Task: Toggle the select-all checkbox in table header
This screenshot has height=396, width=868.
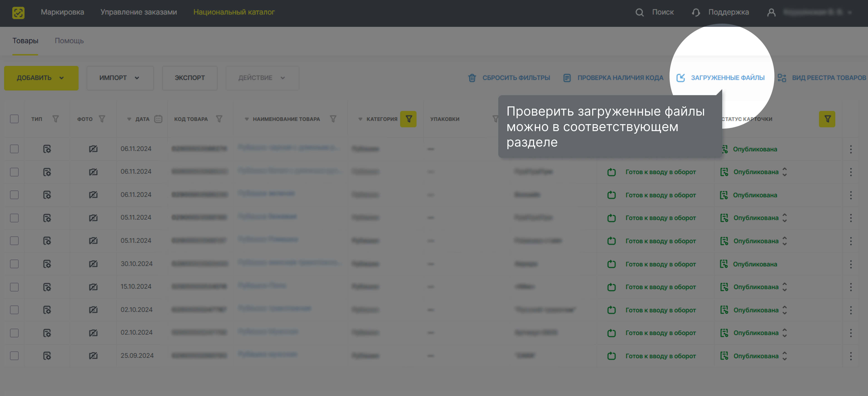Action: [14, 119]
